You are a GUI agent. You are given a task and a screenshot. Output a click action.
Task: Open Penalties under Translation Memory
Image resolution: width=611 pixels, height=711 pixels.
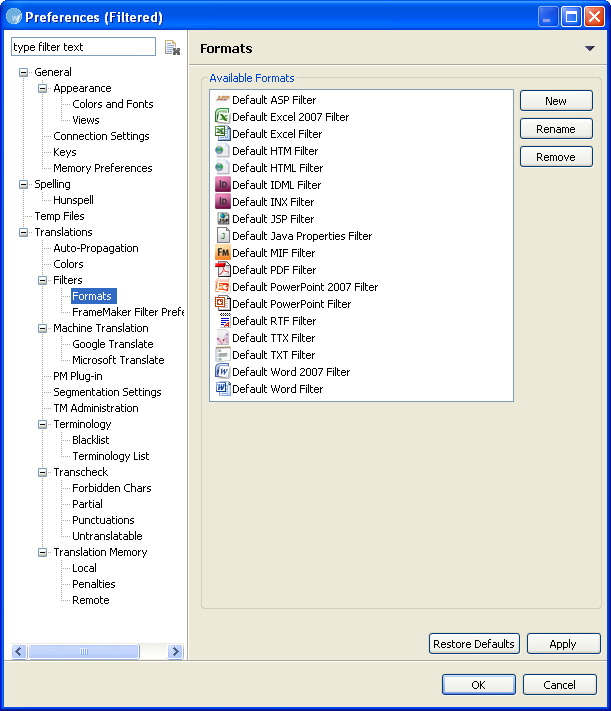(x=93, y=584)
